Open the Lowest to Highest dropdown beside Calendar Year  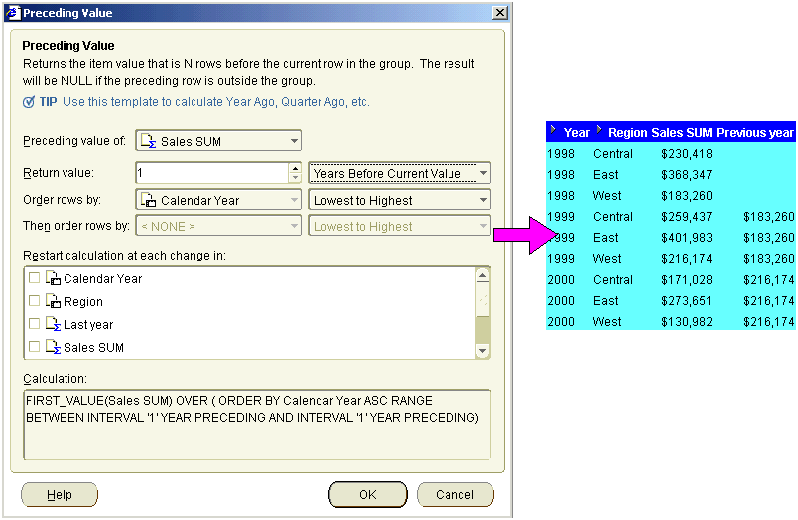[x=483, y=200]
